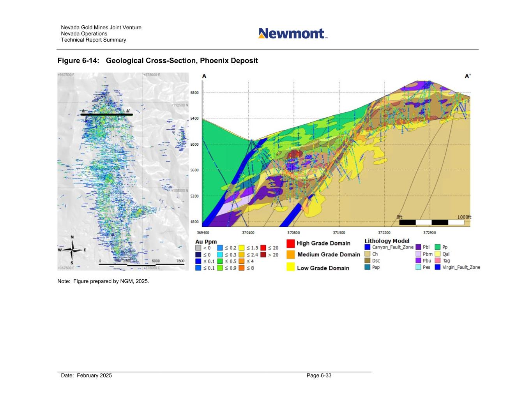Select the ≤ 1.5 Au Ppm swatch
Image resolution: width=532 pixels, height=411 pixels.
pyautogui.click(x=242, y=248)
